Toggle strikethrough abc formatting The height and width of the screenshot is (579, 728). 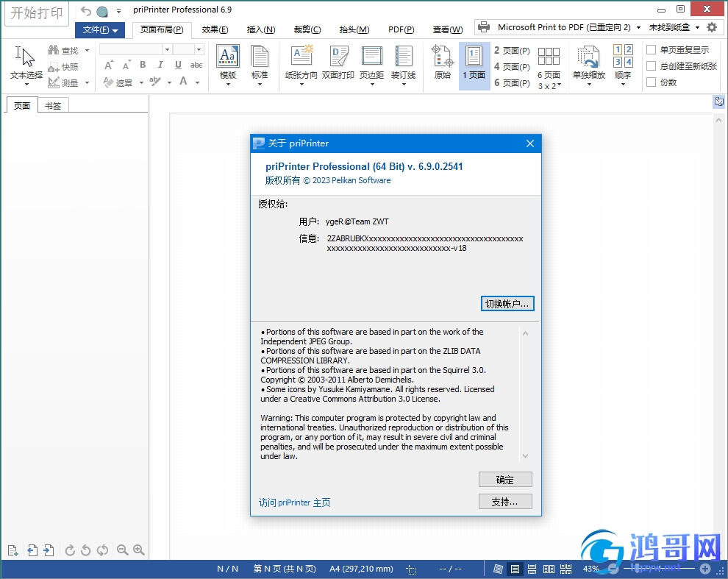coord(196,65)
